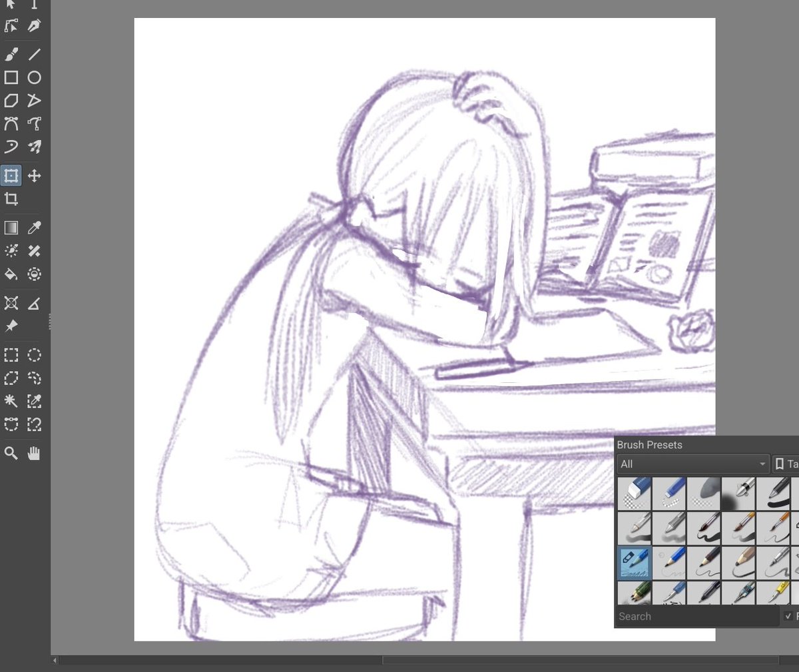
Task: Choose the silver mechanical pencil preset
Action: (773, 563)
